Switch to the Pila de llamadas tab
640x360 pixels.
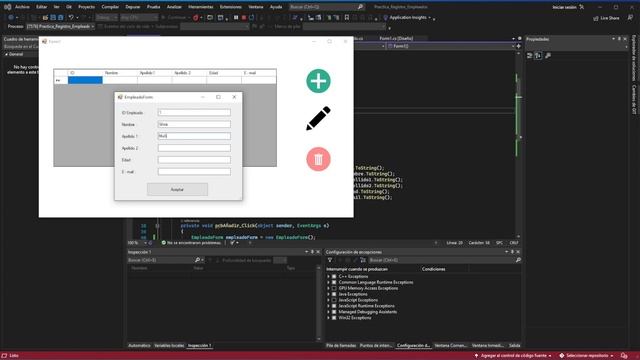click(341, 345)
